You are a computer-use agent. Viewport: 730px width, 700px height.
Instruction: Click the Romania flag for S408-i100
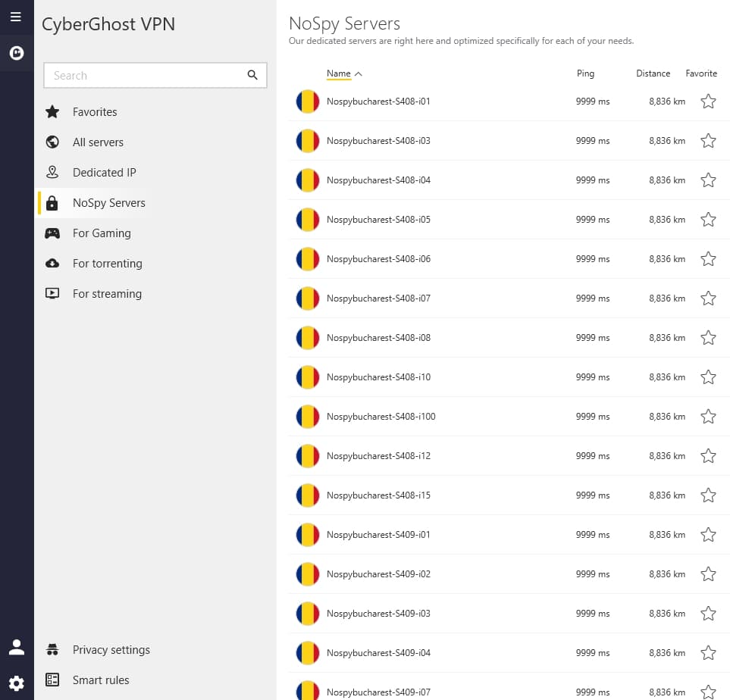(x=308, y=417)
